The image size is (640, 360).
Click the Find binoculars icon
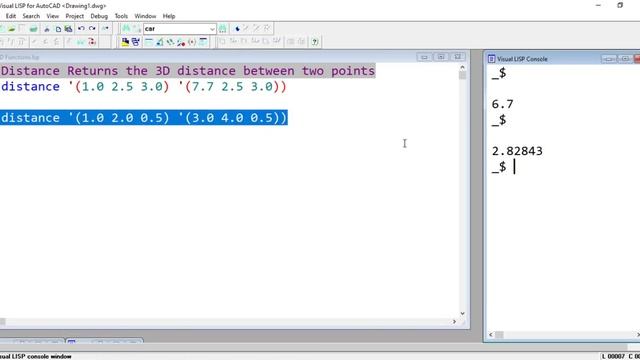click(126, 29)
